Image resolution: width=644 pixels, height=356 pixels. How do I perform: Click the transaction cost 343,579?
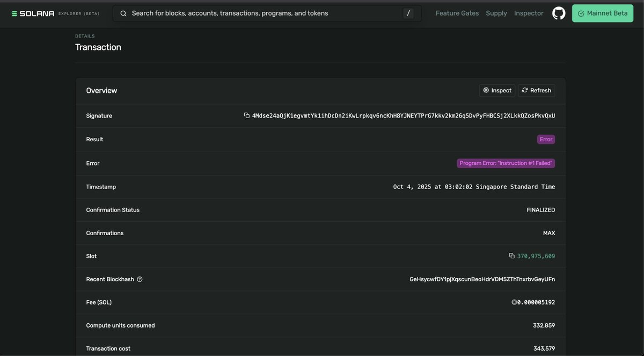pos(544,348)
